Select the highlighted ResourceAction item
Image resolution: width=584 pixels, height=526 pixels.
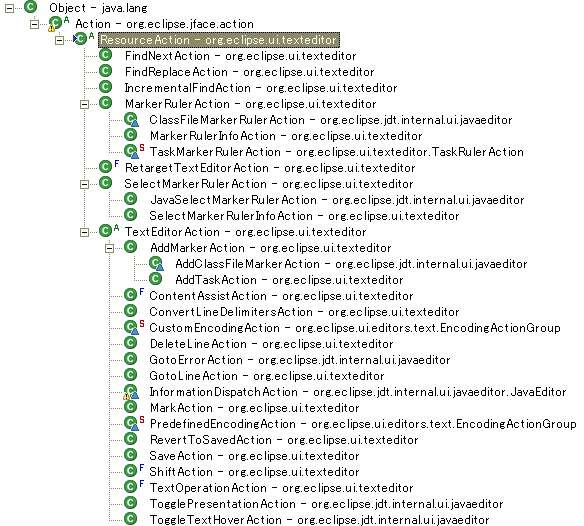pos(219,40)
